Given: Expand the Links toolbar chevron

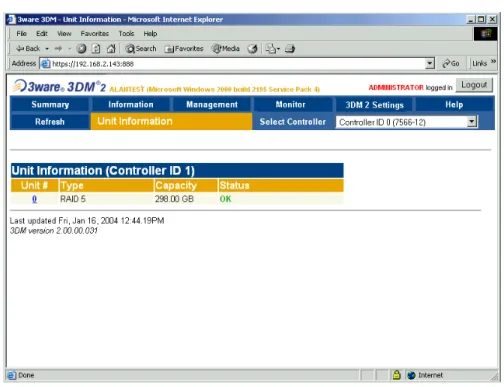Looking at the screenshot, I should 493,61.
